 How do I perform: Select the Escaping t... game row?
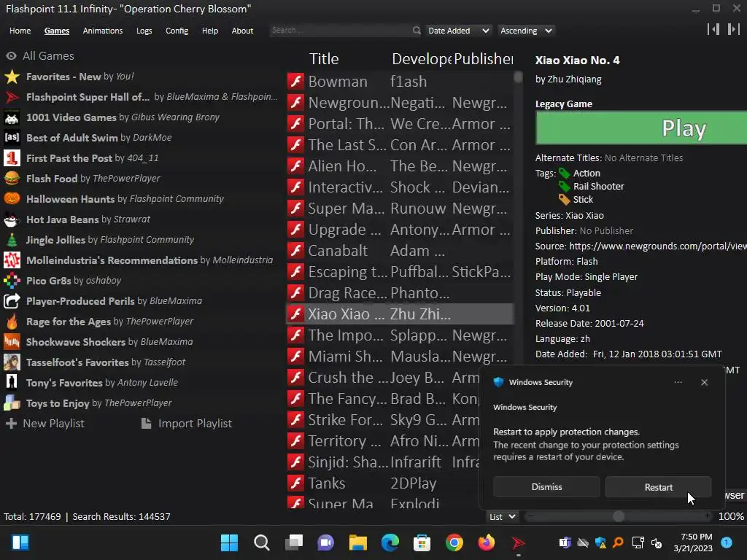[400, 271]
